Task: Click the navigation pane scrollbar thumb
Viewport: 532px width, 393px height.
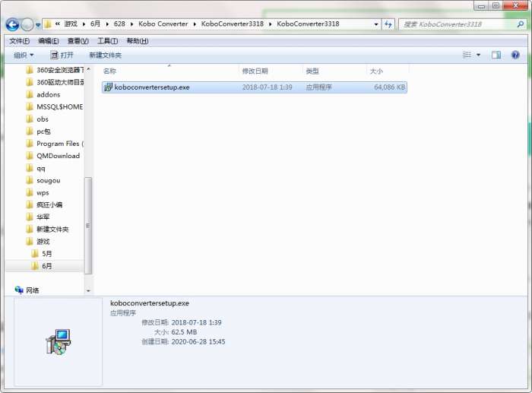Action: pos(88,225)
